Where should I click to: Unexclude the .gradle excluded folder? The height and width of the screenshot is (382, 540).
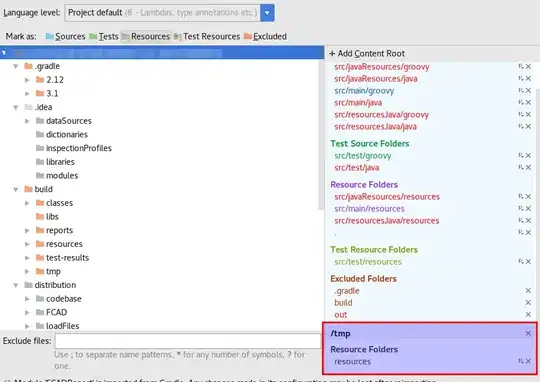(x=528, y=291)
